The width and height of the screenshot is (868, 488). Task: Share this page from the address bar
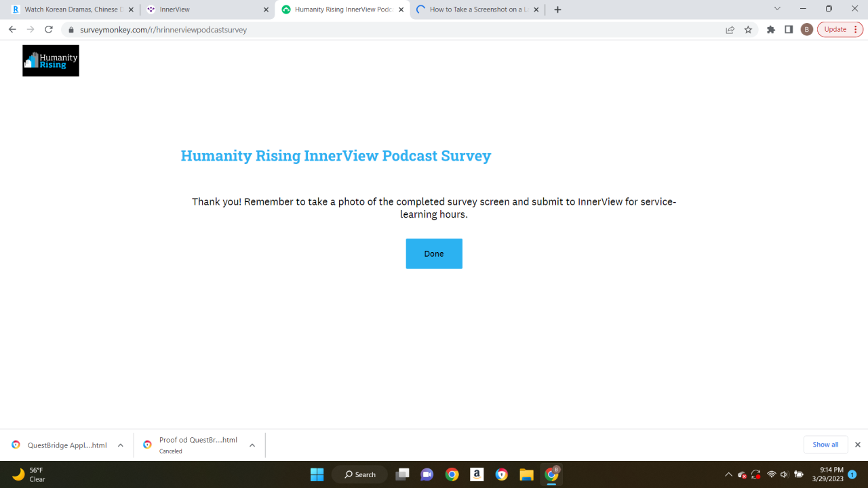730,30
